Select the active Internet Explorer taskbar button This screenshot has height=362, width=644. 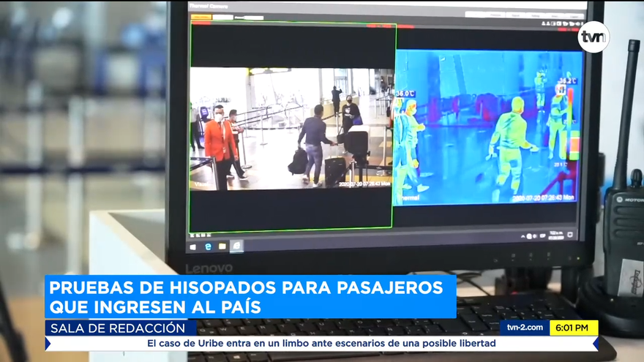tap(236, 246)
